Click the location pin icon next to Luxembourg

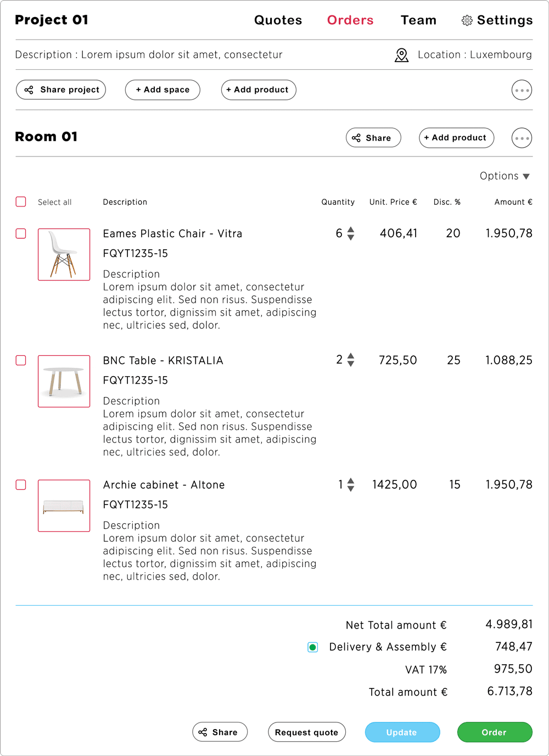[401, 55]
